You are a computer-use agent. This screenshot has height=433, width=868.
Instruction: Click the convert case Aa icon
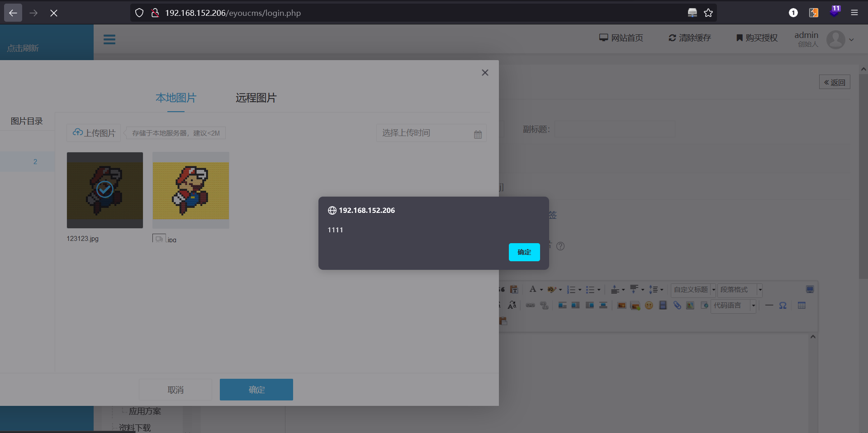coord(512,306)
